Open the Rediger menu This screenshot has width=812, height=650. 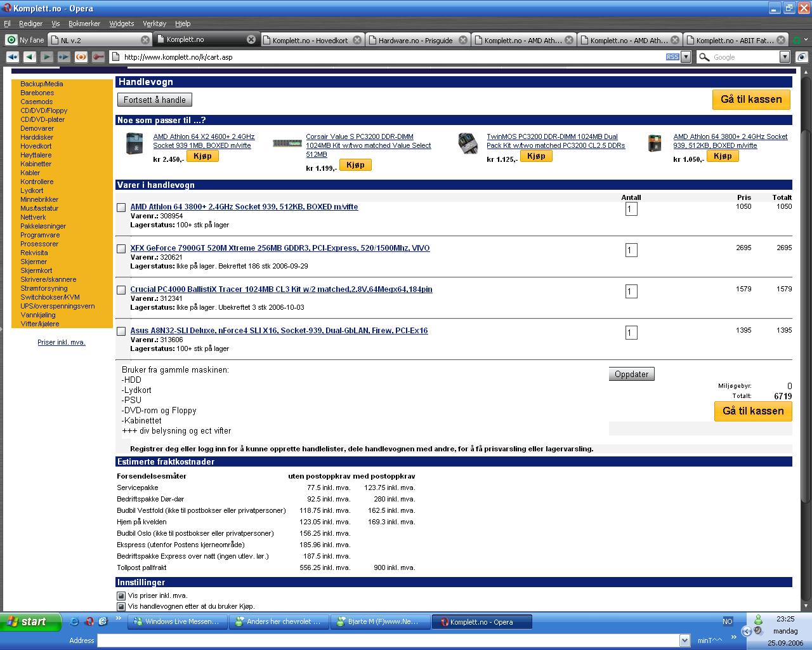[30, 23]
